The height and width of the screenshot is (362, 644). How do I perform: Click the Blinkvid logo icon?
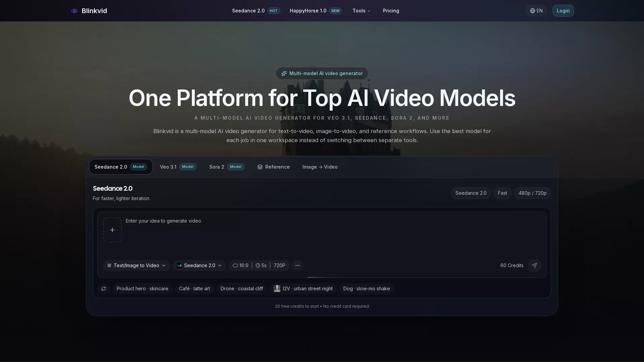coord(74,11)
